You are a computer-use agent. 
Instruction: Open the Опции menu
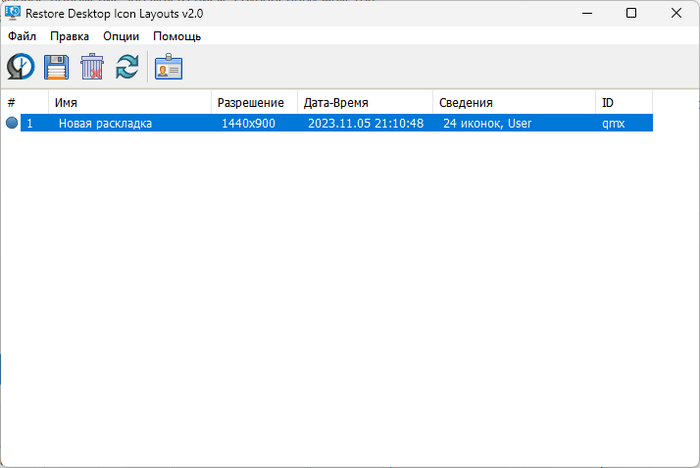(121, 36)
